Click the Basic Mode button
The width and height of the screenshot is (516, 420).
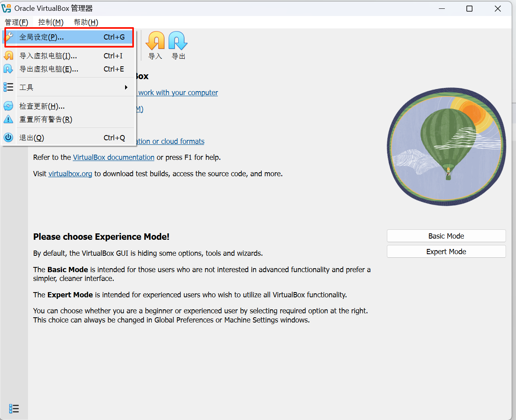[x=446, y=236]
